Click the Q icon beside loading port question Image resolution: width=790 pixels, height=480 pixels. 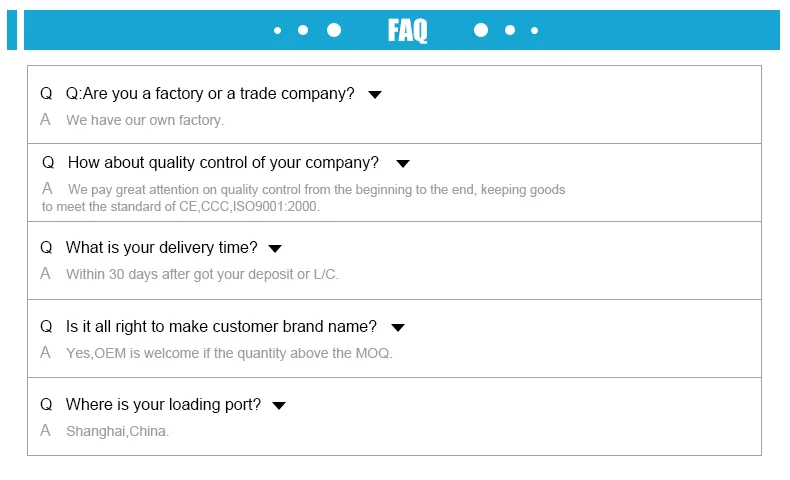pyautogui.click(x=46, y=405)
